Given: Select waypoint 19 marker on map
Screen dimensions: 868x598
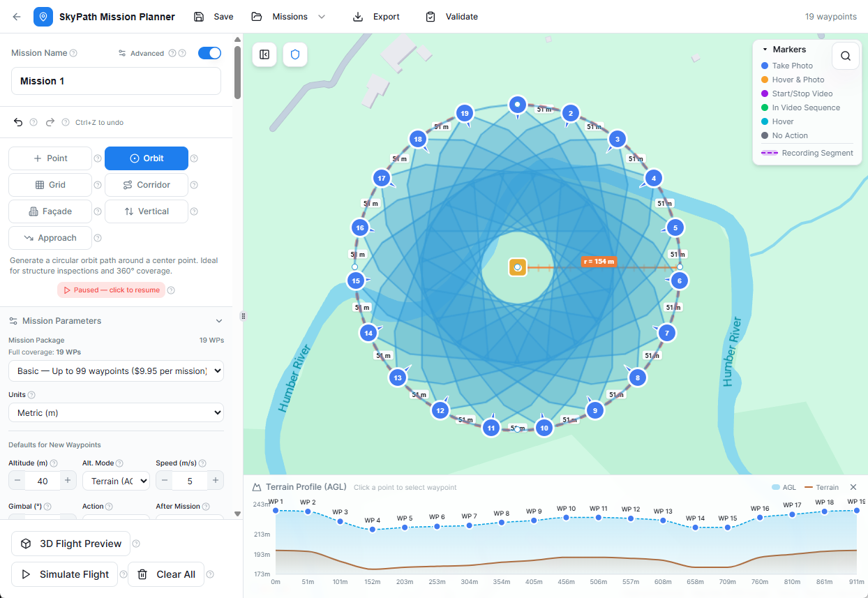Looking at the screenshot, I should click(465, 113).
